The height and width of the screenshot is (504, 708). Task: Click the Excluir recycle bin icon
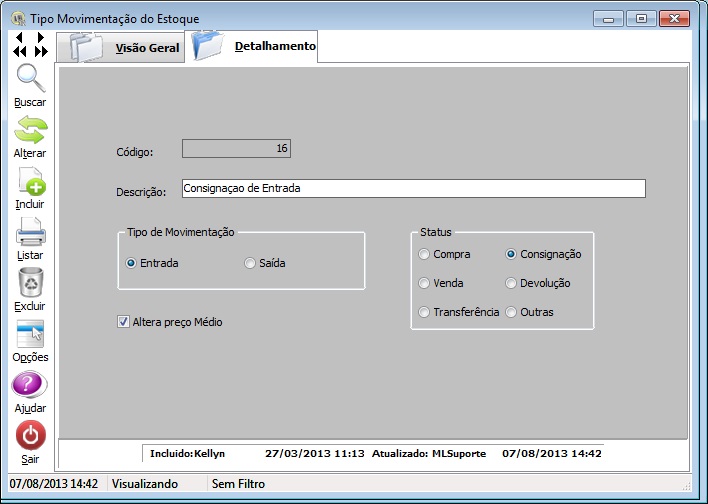(x=30, y=284)
